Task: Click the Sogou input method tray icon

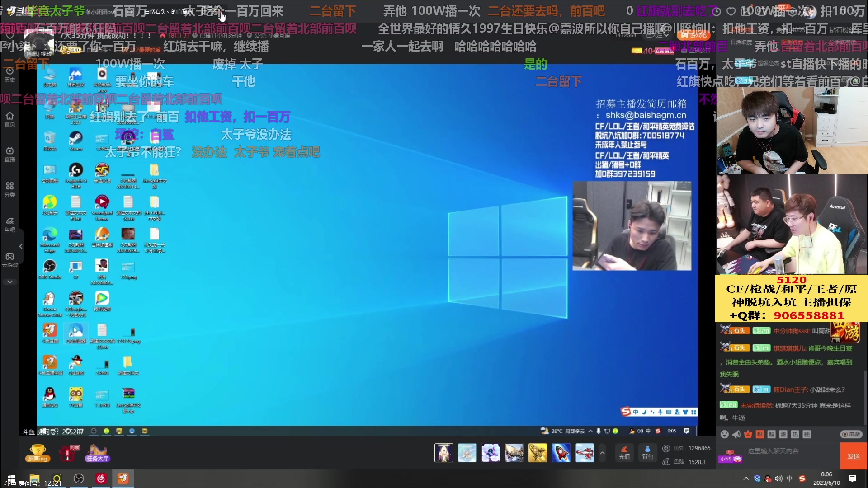Action: pyautogui.click(x=802, y=479)
